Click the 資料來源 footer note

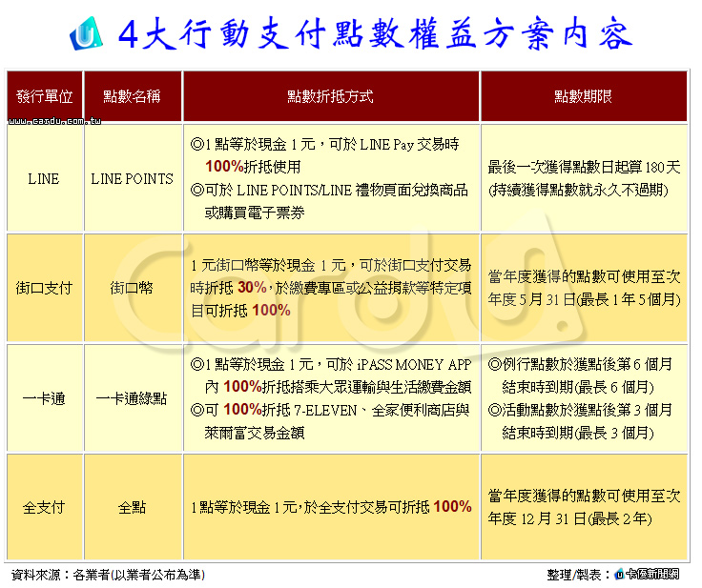tap(108, 575)
